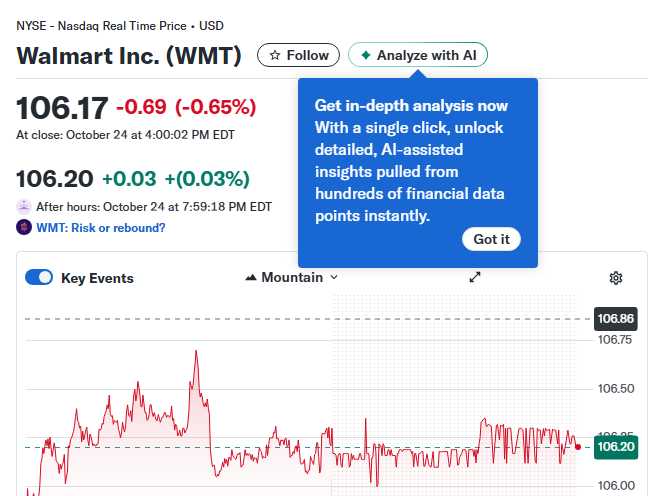664x496 pixels.
Task: Click Analyze with AI button text
Action: pyautogui.click(x=426, y=56)
